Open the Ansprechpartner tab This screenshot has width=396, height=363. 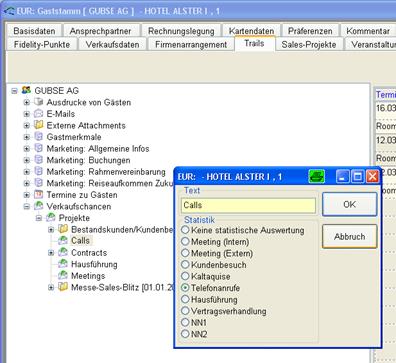point(100,31)
